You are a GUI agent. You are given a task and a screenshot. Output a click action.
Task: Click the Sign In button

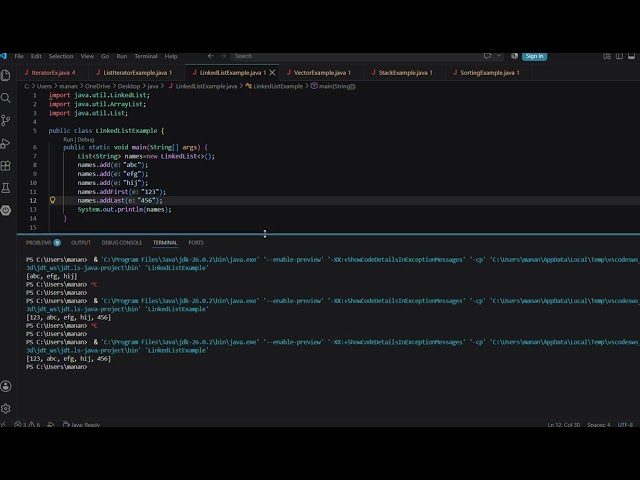tap(534, 56)
